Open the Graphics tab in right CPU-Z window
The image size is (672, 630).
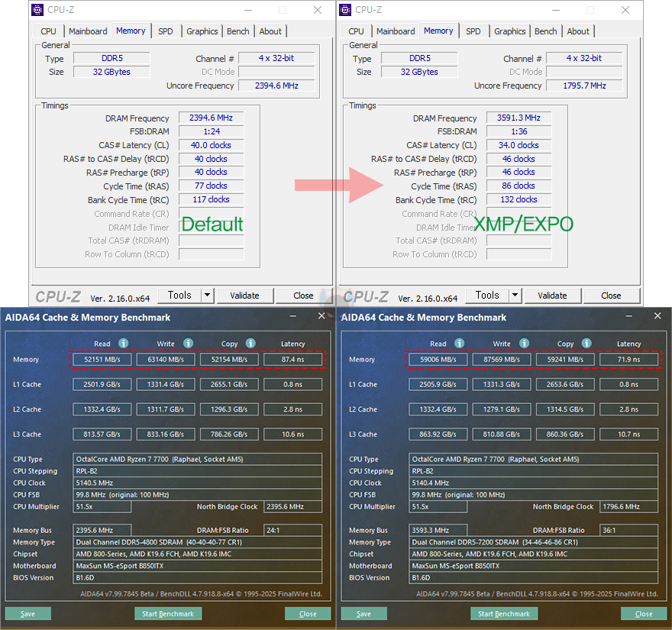coord(510,31)
